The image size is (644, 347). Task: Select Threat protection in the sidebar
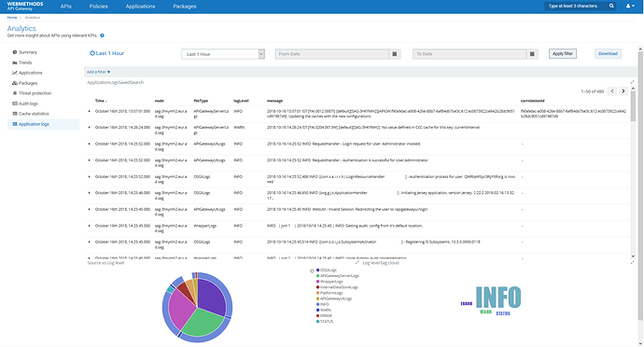coord(35,93)
